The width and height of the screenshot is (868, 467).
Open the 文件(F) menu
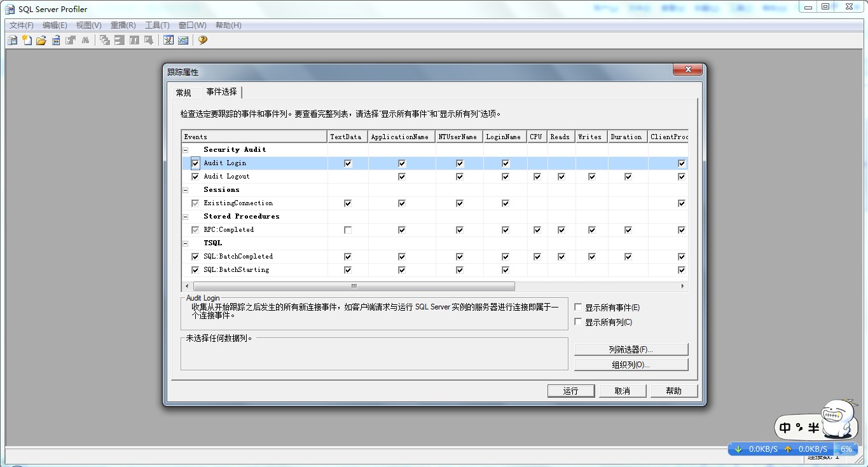[22, 25]
